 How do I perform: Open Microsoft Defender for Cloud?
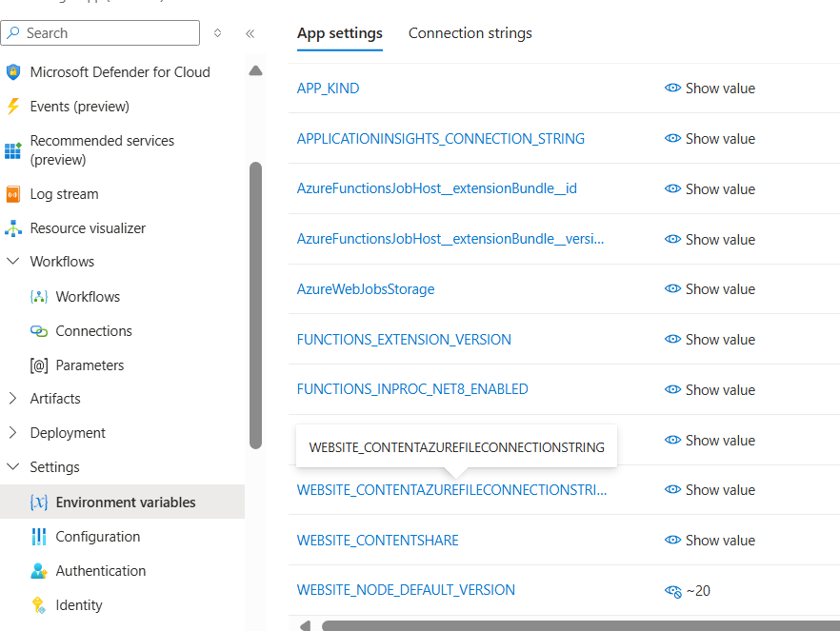pyautogui.click(x=120, y=71)
